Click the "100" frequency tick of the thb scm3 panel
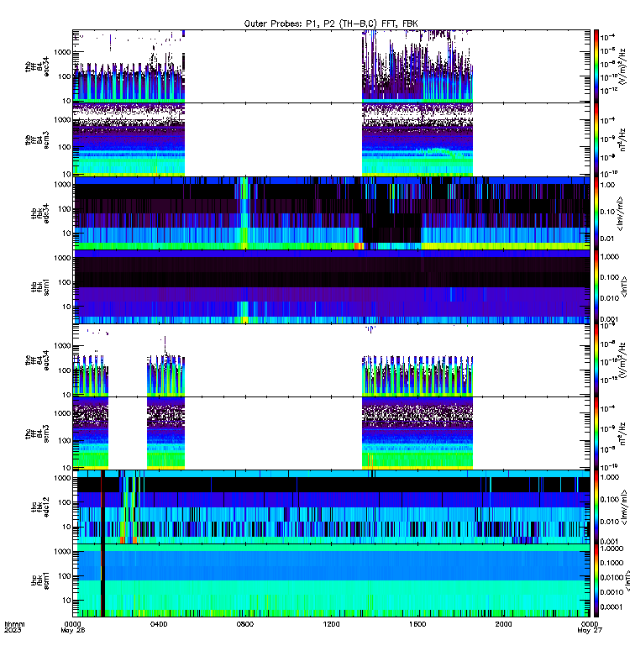 click(x=65, y=147)
